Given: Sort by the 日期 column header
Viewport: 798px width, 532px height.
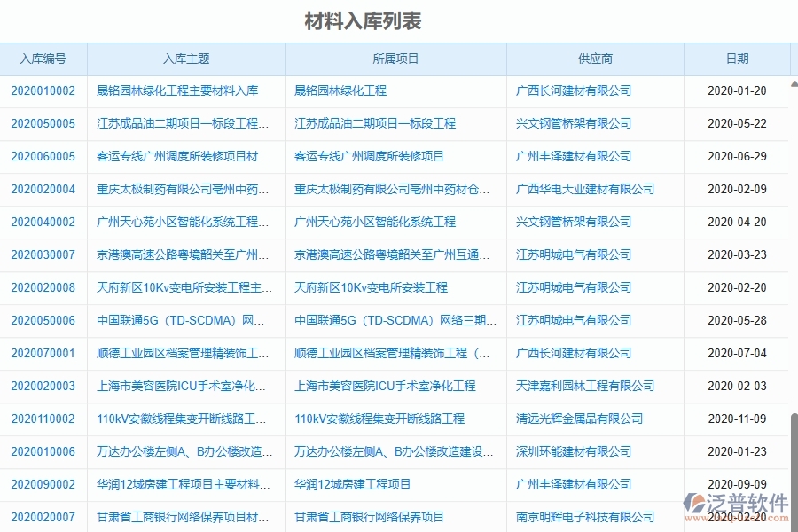Looking at the screenshot, I should point(736,59).
